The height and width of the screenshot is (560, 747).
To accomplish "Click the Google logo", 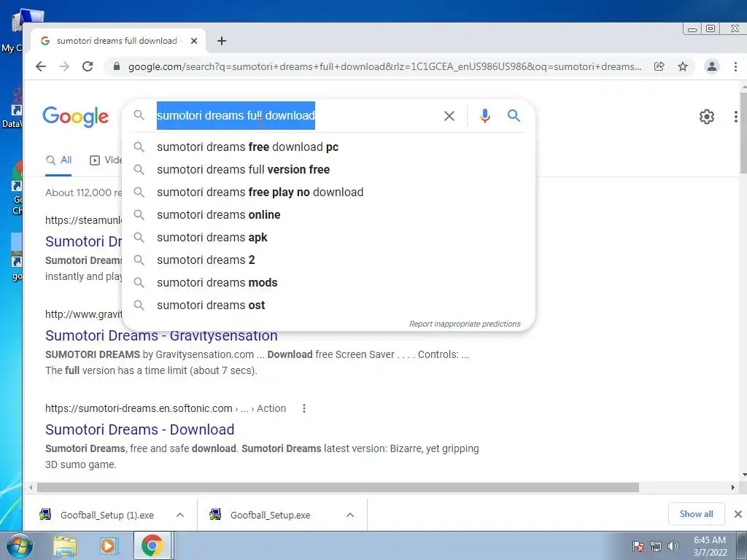I will pyautogui.click(x=75, y=116).
